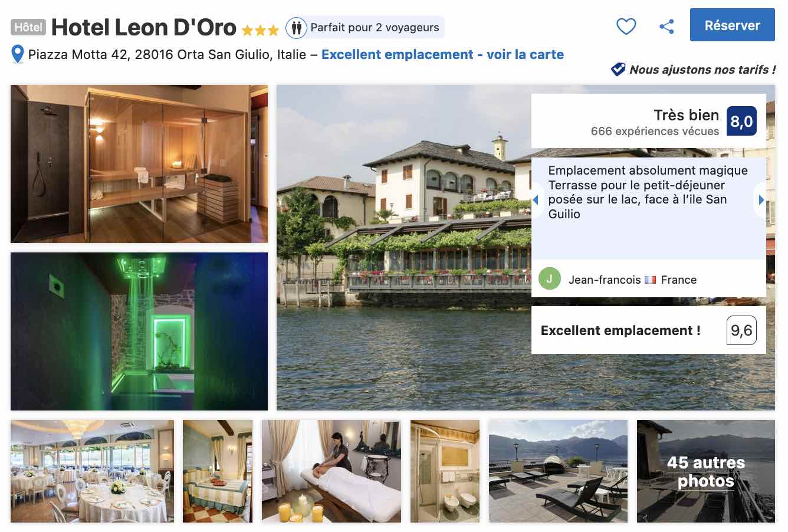Click the three-star hotel rating
Image resolution: width=788 pixels, height=532 pixels.
click(260, 29)
